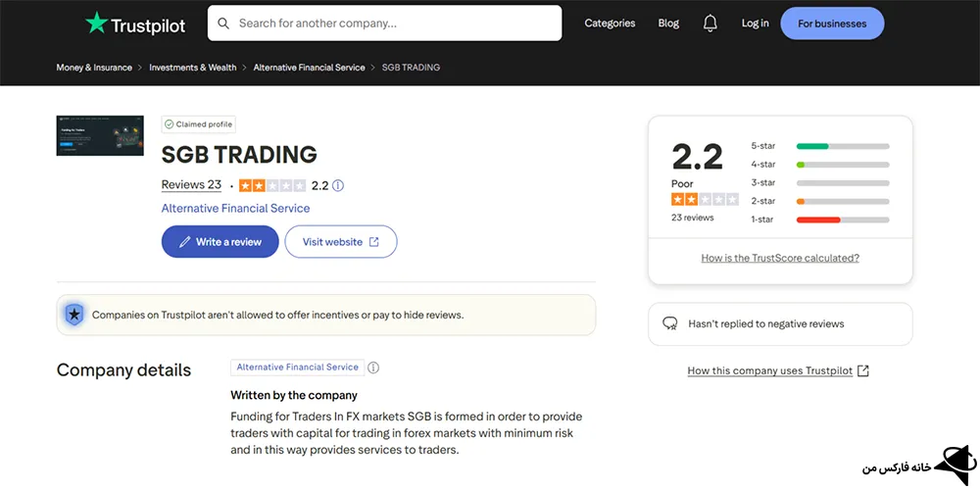
Task: Click the search for another company field
Action: point(392,23)
